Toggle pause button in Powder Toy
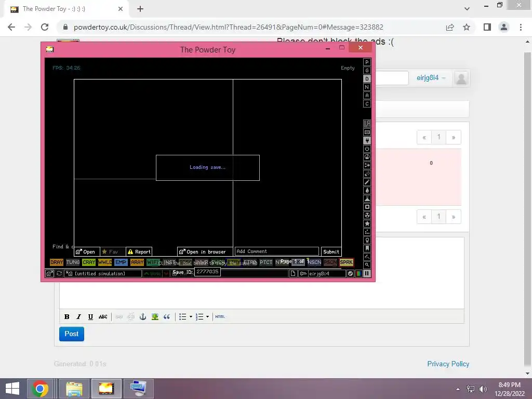The width and height of the screenshot is (532, 399). click(367, 273)
